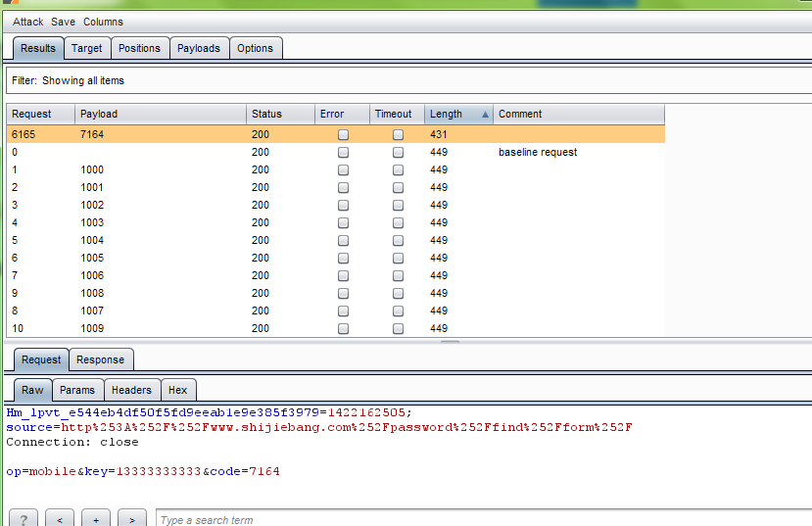812x526 pixels.
Task: Switch to the Results tab
Action: pyautogui.click(x=38, y=48)
